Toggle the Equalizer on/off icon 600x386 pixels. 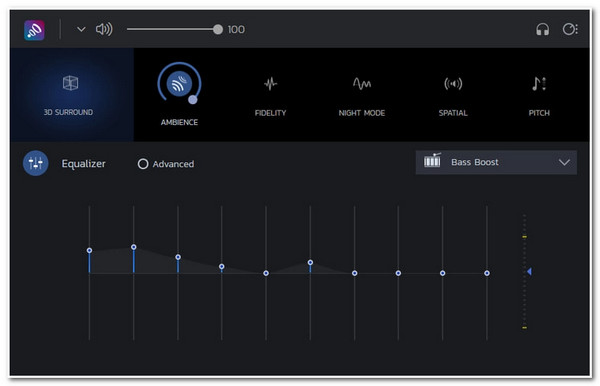click(x=36, y=163)
